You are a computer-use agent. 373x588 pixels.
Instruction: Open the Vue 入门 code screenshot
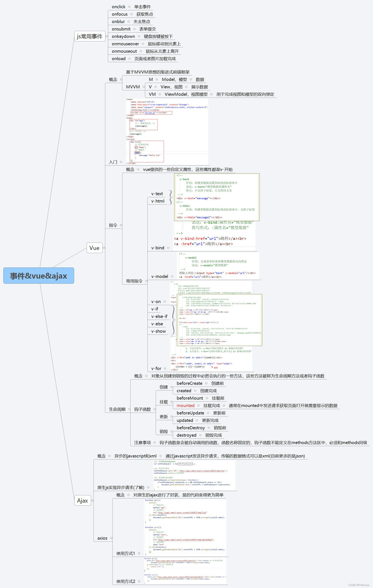[167, 131]
